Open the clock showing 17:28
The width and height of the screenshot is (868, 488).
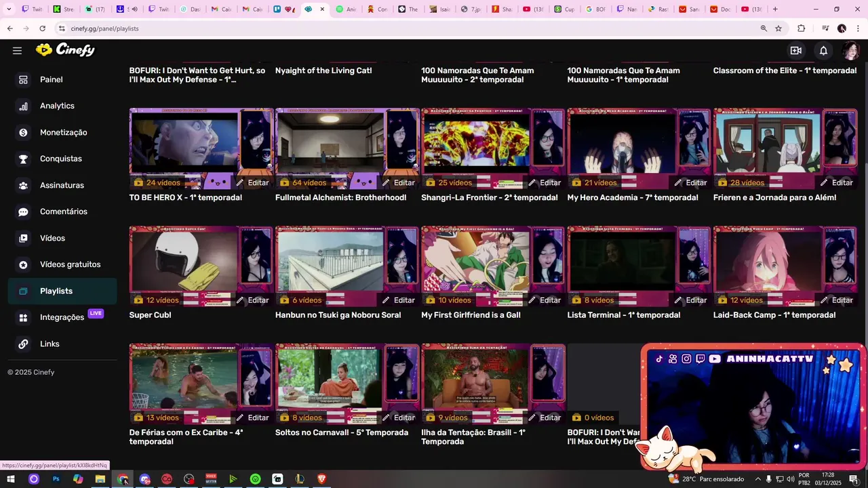[827, 479]
